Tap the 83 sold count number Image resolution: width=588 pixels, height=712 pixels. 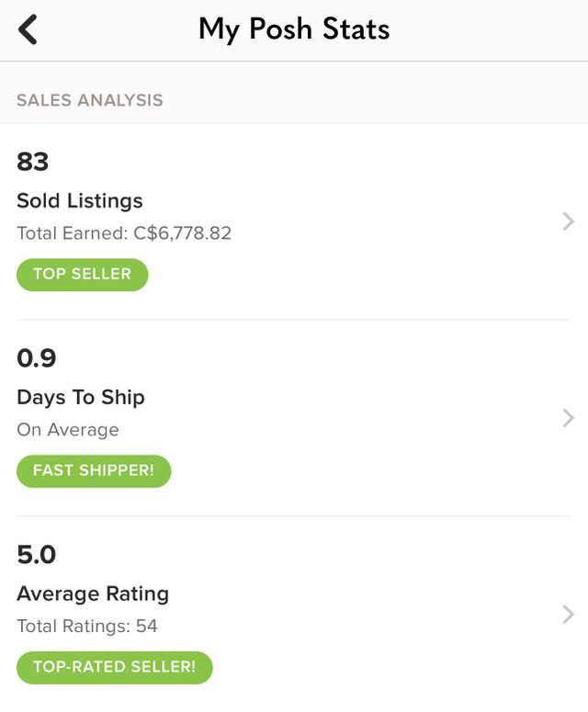pos(32,162)
